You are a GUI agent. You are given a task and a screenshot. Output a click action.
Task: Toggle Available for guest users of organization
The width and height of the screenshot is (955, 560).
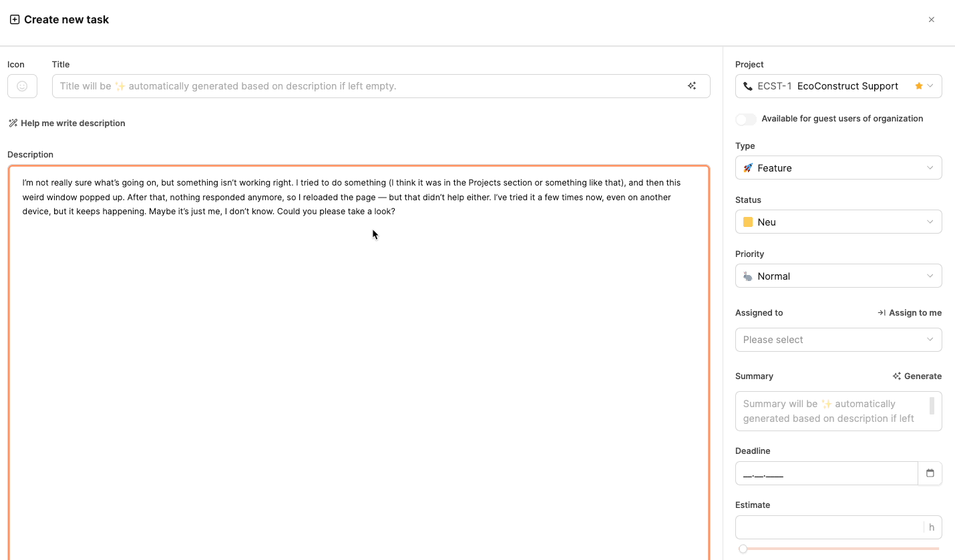coord(746,119)
